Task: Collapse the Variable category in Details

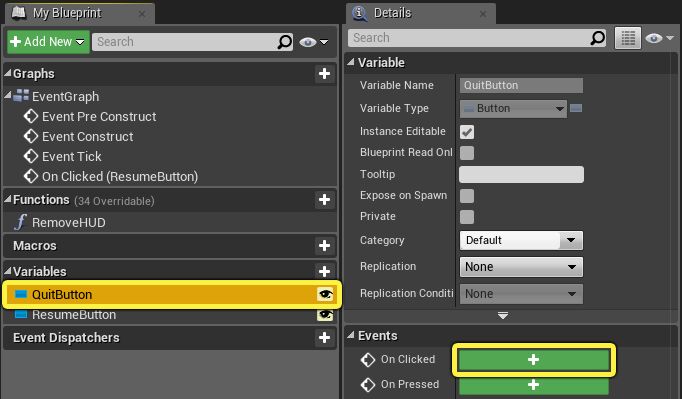Action: coord(351,62)
